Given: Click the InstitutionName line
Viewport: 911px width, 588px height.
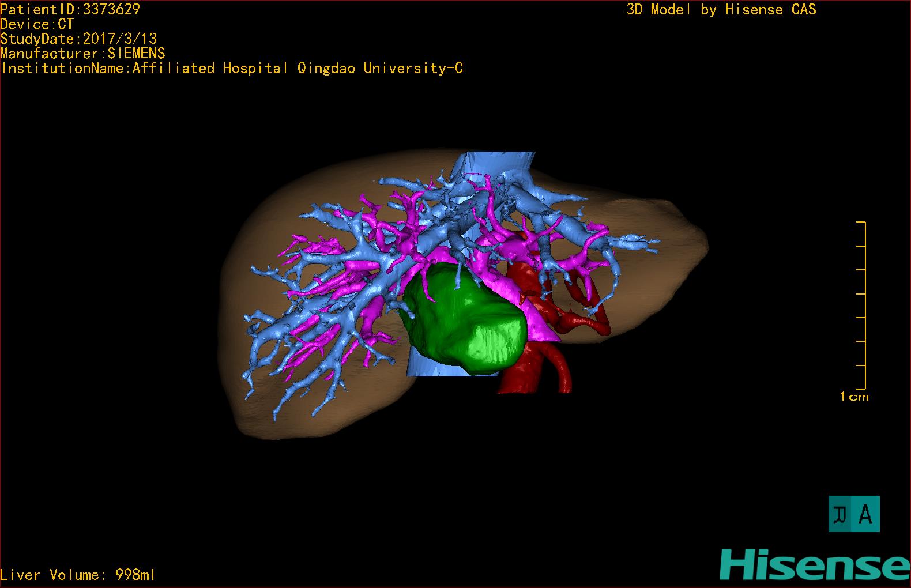Looking at the screenshot, I should pyautogui.click(x=232, y=69).
